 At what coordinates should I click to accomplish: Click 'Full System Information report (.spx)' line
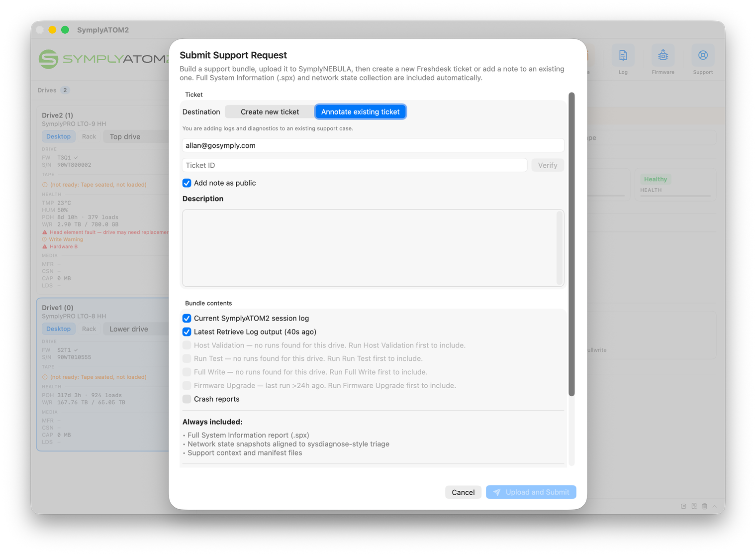pos(248,435)
